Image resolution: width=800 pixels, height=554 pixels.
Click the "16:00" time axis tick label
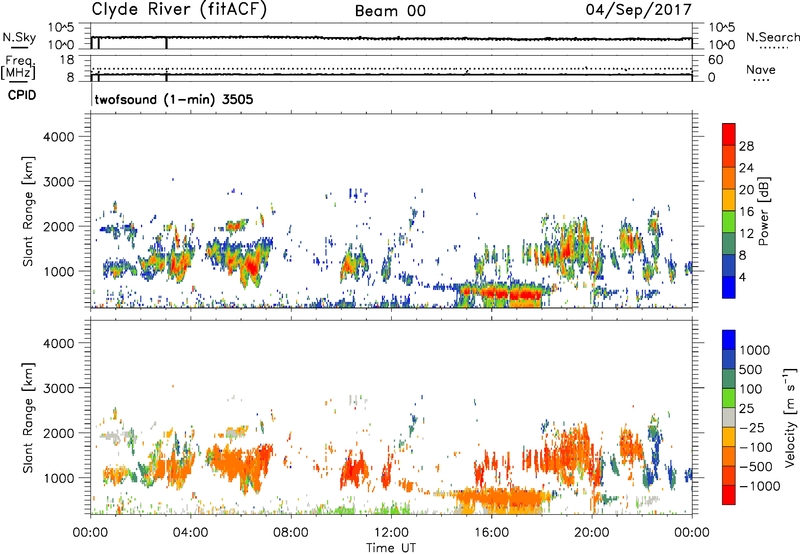pos(491,533)
